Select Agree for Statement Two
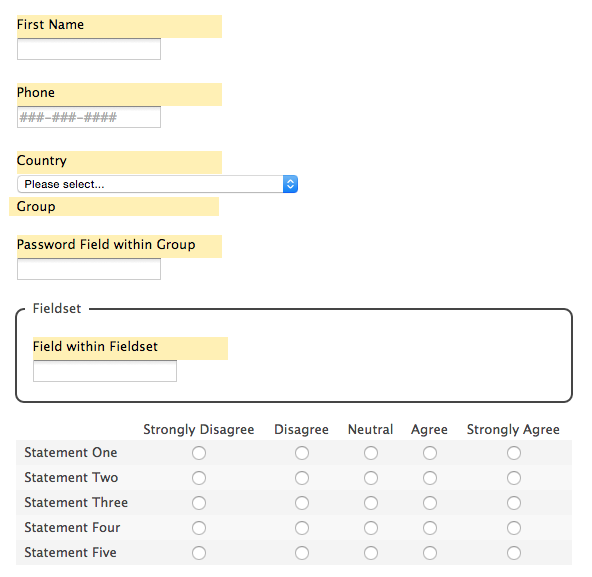Screen dimensions: 592x577 [430, 478]
